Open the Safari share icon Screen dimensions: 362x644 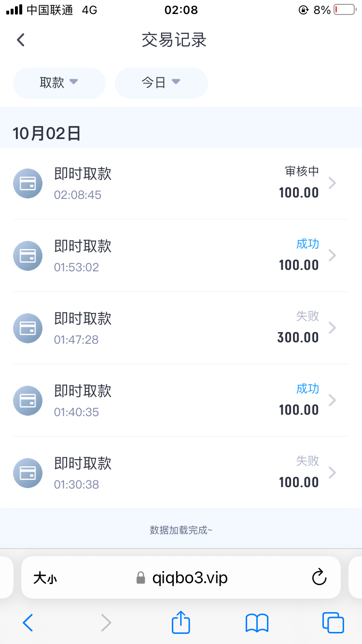tap(181, 622)
